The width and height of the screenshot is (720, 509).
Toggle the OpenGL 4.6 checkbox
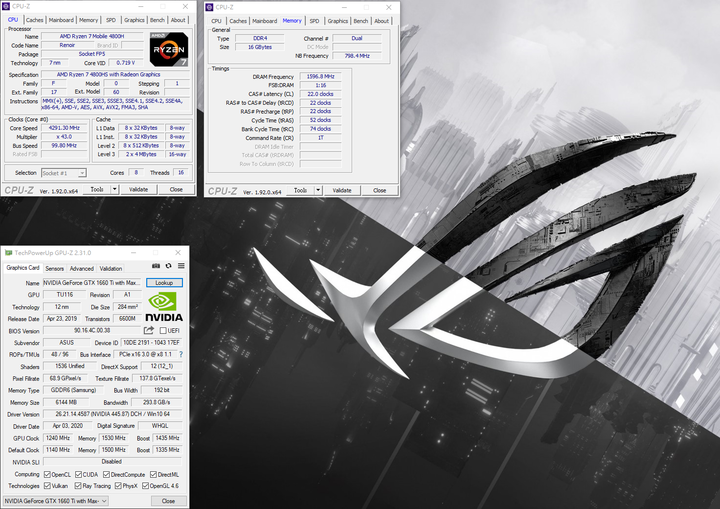tap(145, 486)
